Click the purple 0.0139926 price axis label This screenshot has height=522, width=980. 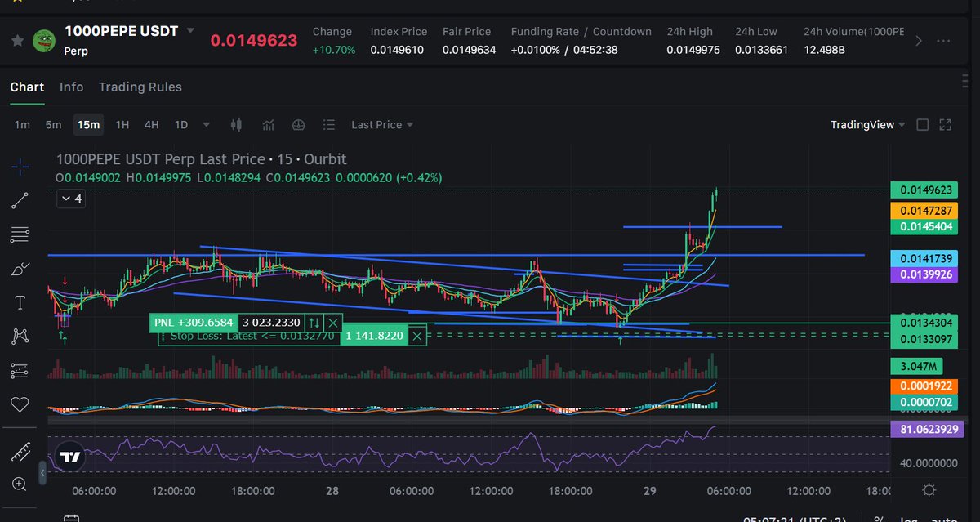(925, 274)
